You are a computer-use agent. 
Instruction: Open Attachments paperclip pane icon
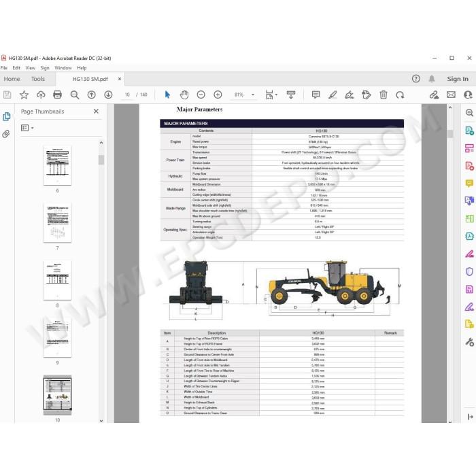(x=6, y=134)
